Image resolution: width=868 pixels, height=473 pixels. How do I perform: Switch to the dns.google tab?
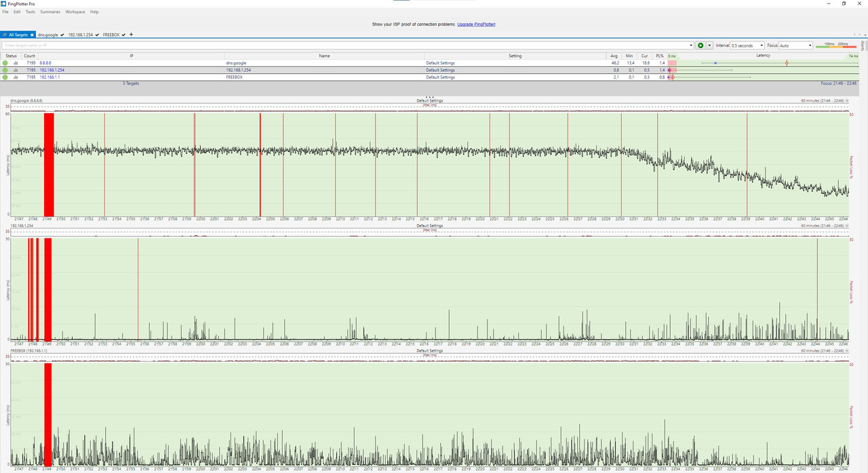51,35
